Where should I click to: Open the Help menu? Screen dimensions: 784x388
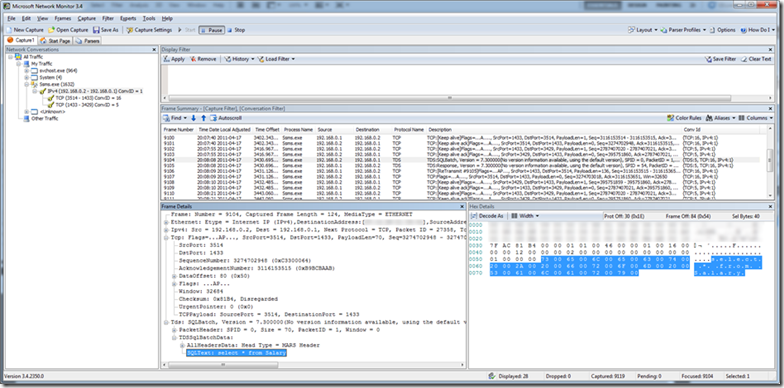coord(167,18)
